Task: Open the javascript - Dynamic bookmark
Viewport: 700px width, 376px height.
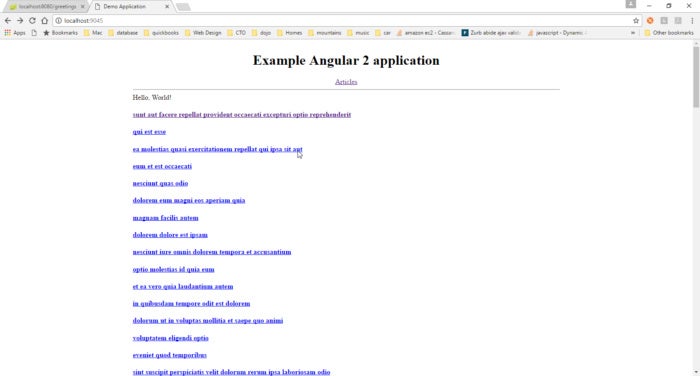Action: click(557, 33)
